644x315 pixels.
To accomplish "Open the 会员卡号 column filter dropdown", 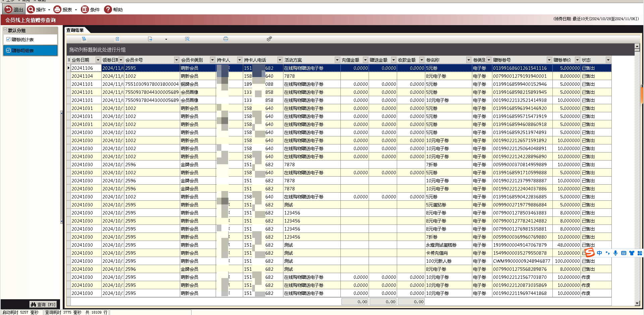I will (176, 60).
